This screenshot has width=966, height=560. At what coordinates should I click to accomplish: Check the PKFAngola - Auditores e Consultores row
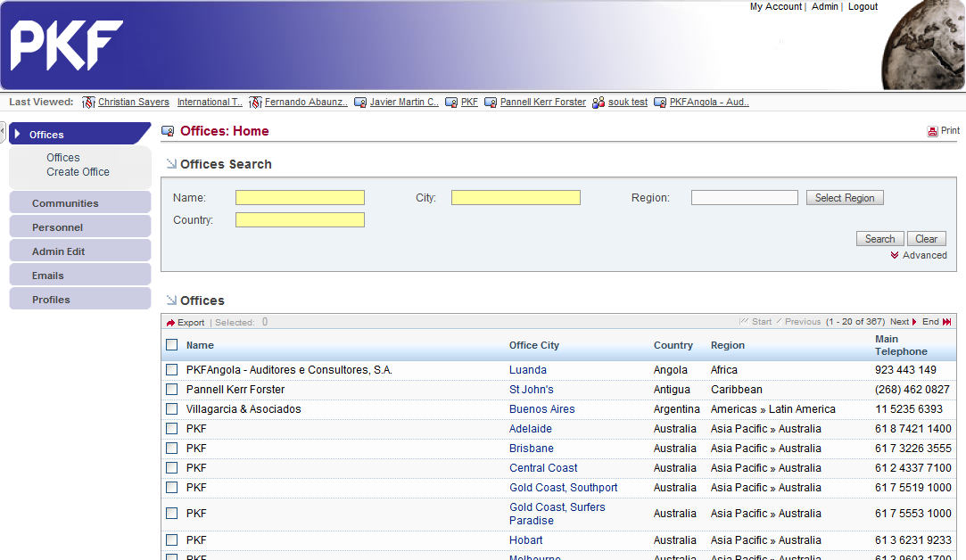(x=172, y=370)
